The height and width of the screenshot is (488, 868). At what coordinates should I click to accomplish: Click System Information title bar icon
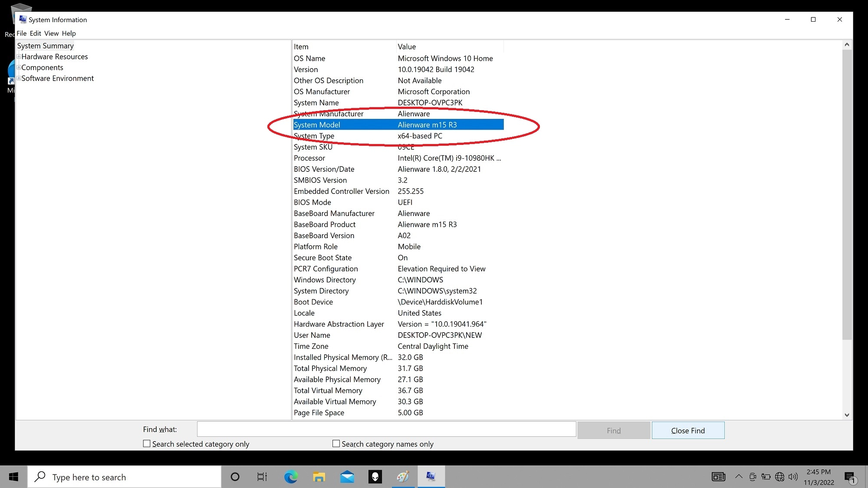(23, 20)
